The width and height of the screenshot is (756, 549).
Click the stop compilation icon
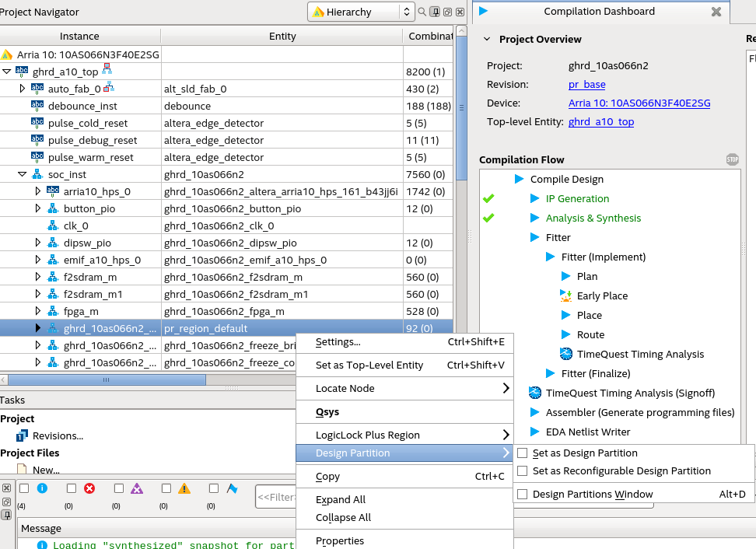(x=732, y=159)
